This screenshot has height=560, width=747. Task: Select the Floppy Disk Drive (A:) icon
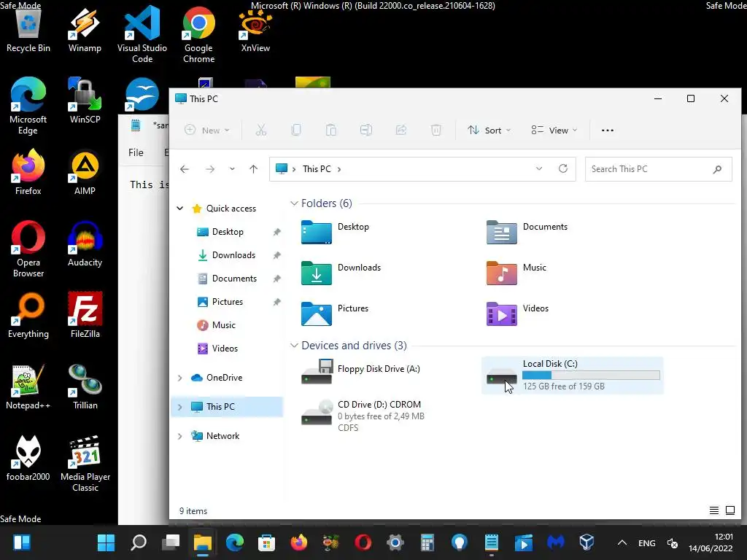(317, 371)
